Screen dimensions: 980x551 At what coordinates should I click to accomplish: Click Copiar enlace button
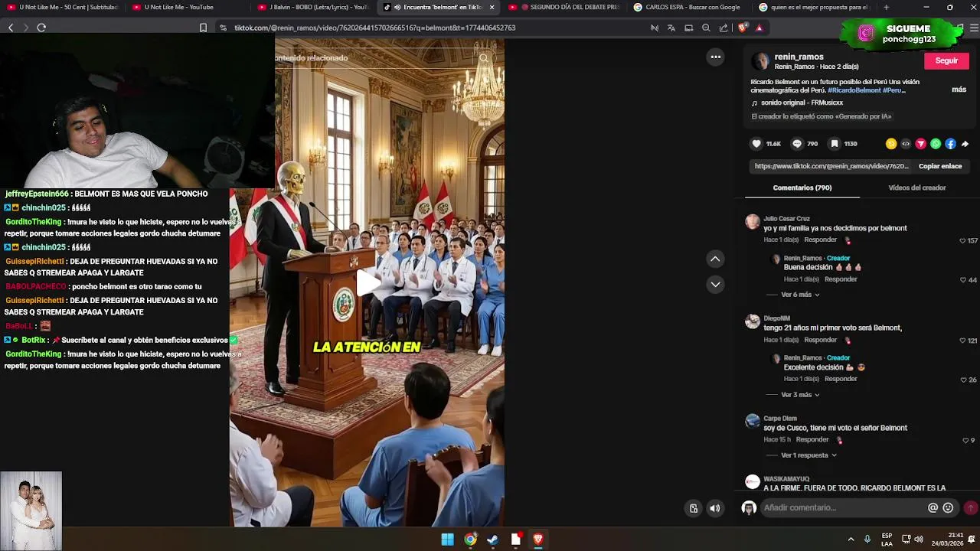[940, 166]
